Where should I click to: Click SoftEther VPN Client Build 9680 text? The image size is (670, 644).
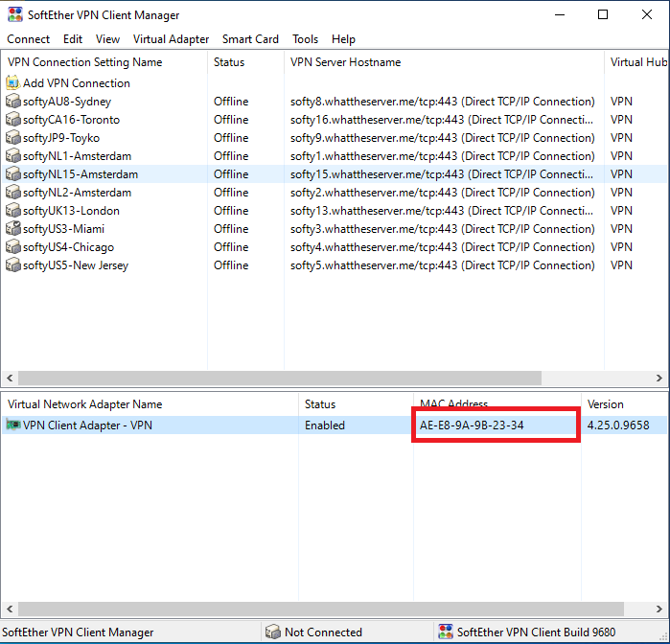click(536, 632)
